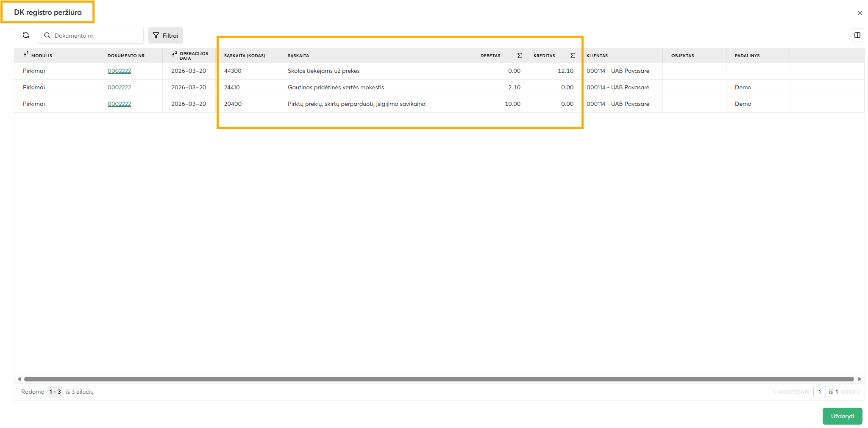Click right arrow of horizontal scrollbar
868x428 pixels.
tap(860, 379)
